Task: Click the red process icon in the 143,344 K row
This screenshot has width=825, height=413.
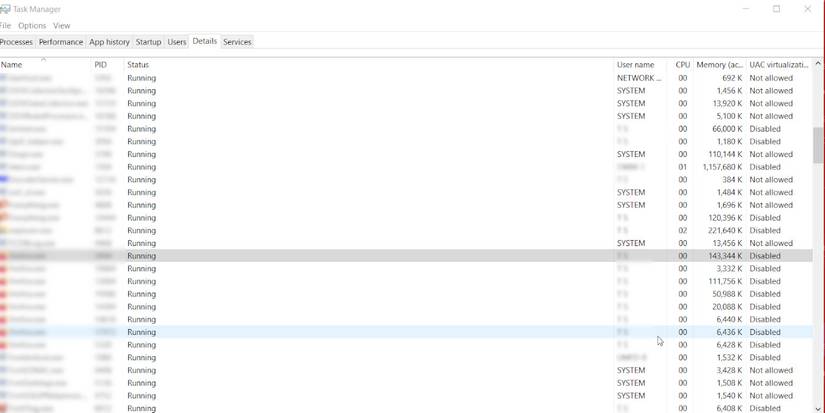Action: tap(4, 256)
